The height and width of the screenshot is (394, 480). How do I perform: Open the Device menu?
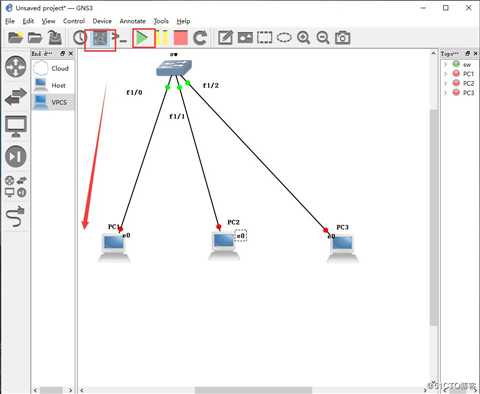point(102,21)
